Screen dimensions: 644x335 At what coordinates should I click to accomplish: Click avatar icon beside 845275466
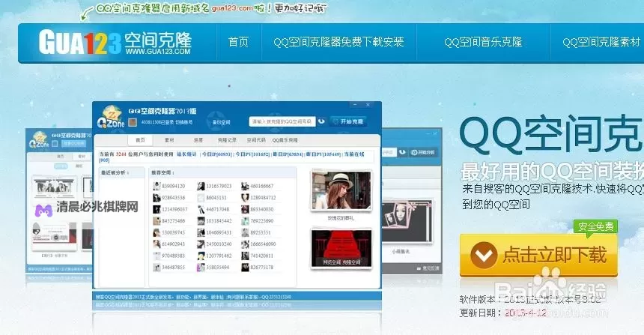tap(157, 221)
